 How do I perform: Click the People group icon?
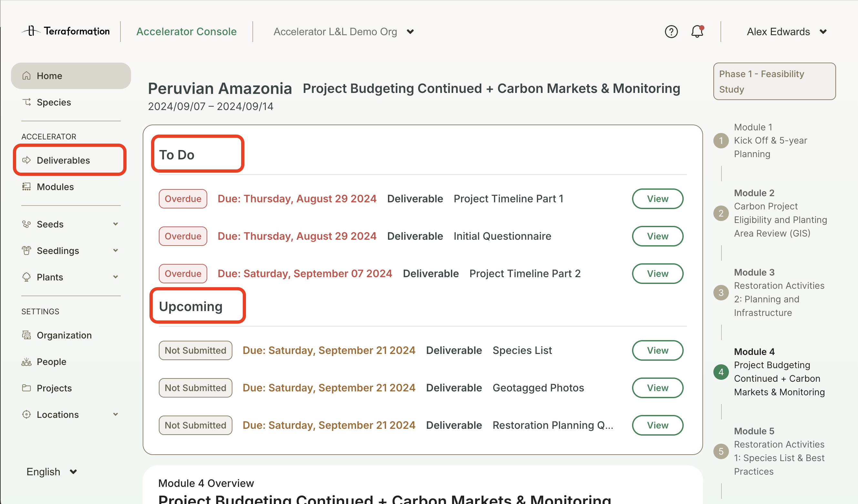(x=26, y=361)
